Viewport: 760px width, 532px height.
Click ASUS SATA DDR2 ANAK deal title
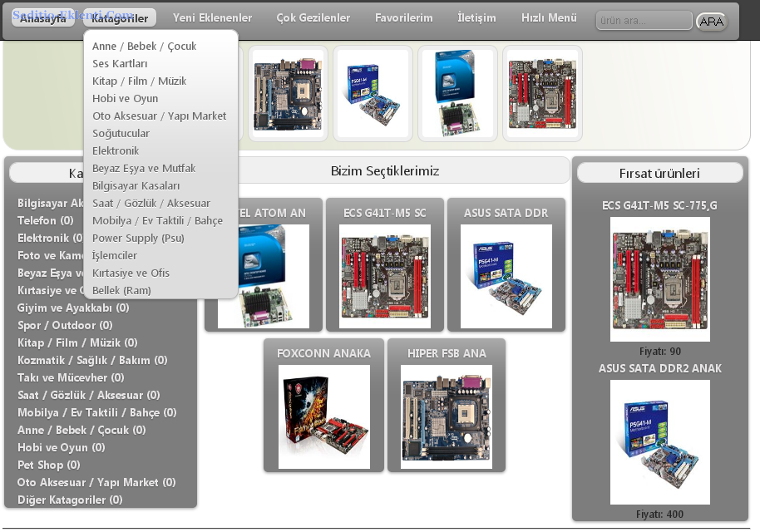(x=659, y=368)
